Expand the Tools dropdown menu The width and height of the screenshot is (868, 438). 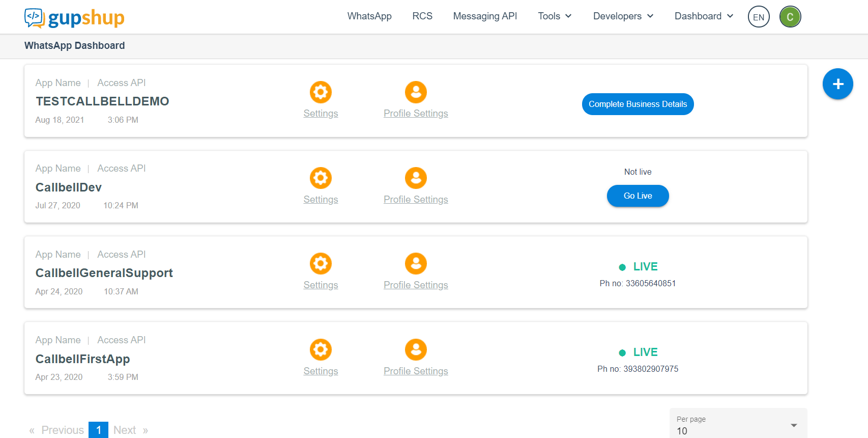coord(555,16)
